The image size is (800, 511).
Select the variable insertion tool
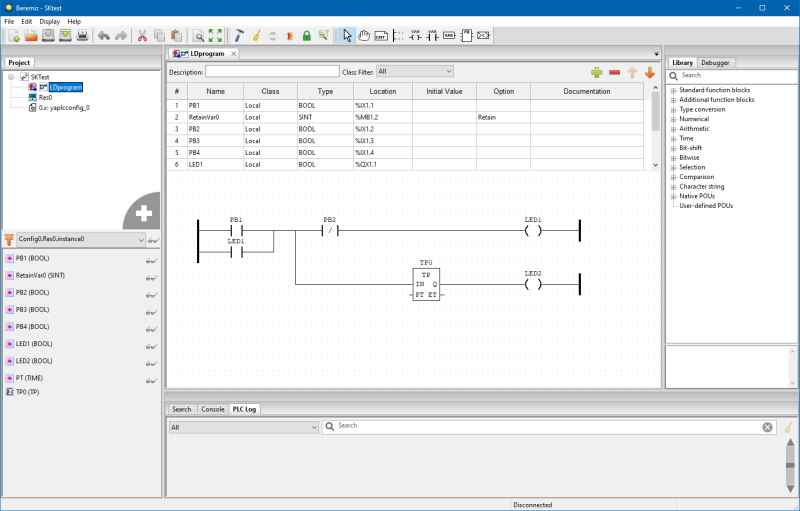pyautogui.click(x=449, y=36)
